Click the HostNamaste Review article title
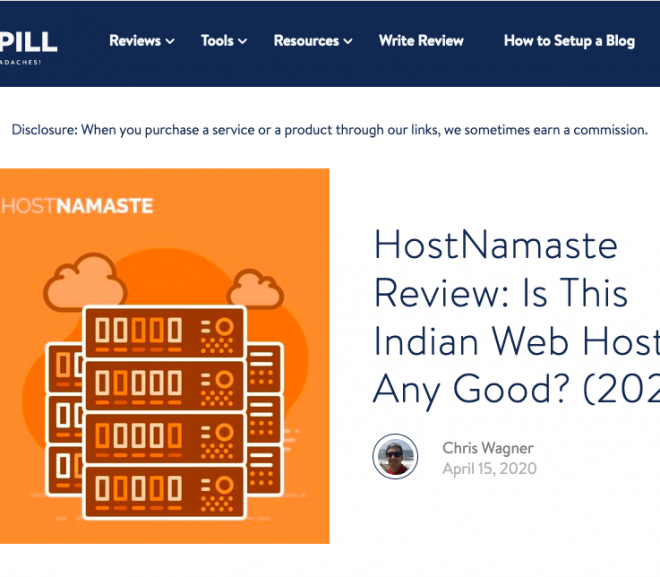The width and height of the screenshot is (660, 577). [516, 319]
